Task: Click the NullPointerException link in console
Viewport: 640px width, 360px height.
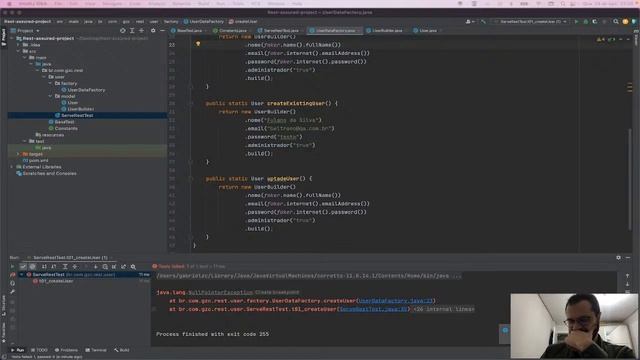Action: pyautogui.click(x=220, y=292)
